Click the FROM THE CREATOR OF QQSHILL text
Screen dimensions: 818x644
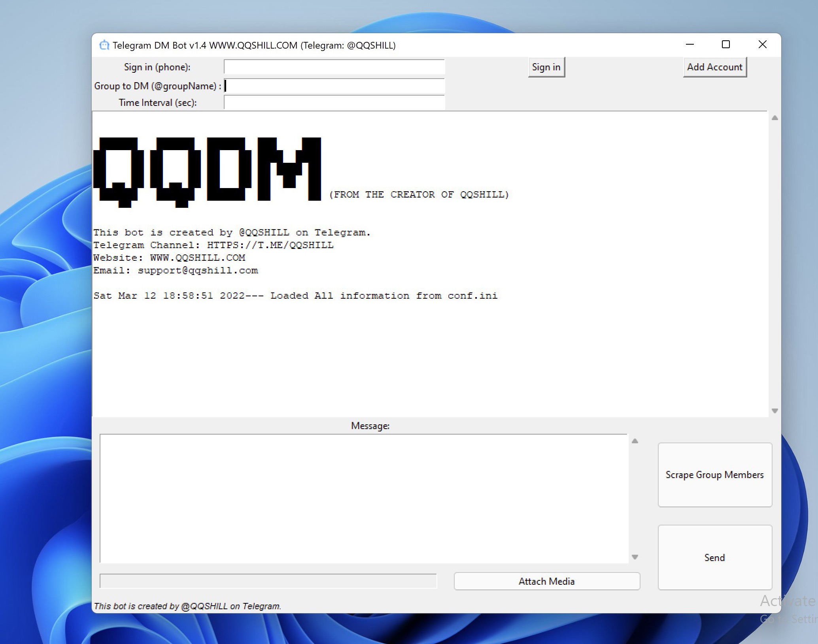(x=419, y=194)
